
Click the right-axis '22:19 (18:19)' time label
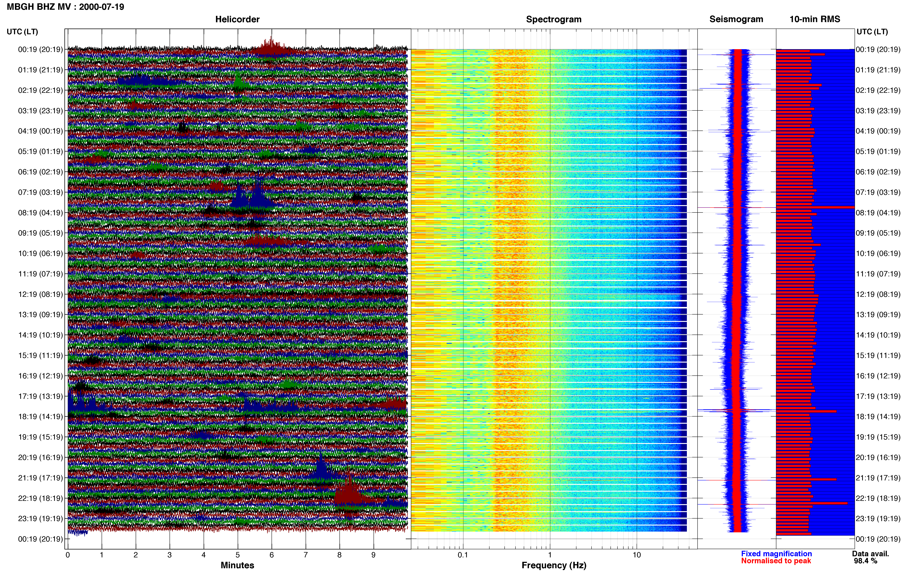[878, 498]
